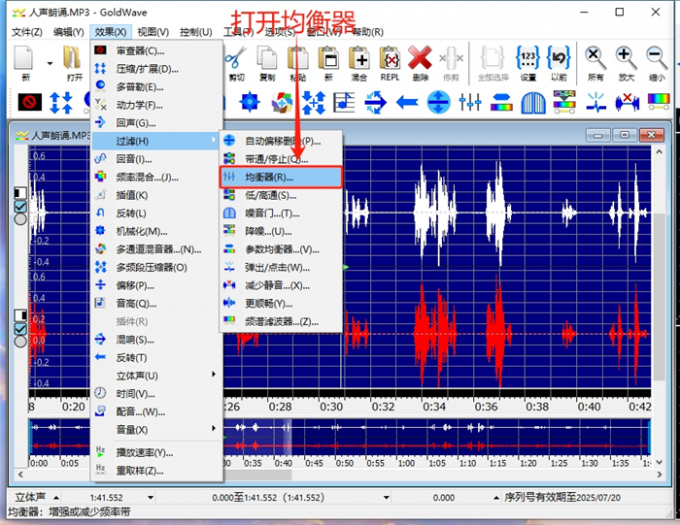Screen dimensions: 680x525
Task: Open the 控制(U) menu
Action: point(196,32)
